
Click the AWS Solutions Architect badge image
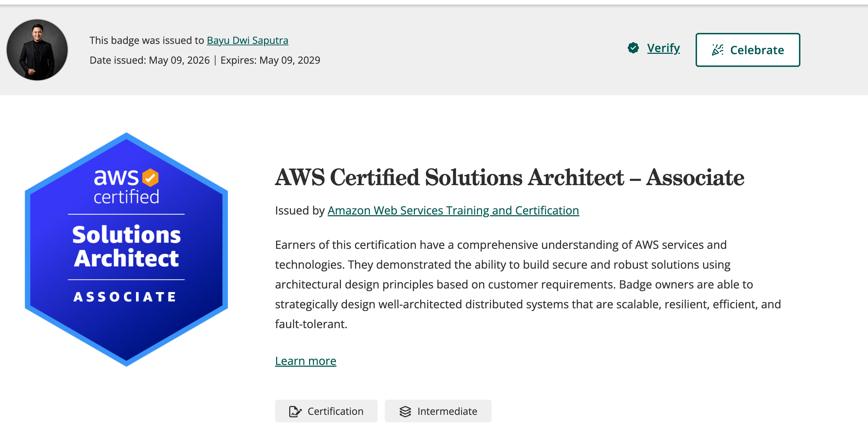(126, 250)
